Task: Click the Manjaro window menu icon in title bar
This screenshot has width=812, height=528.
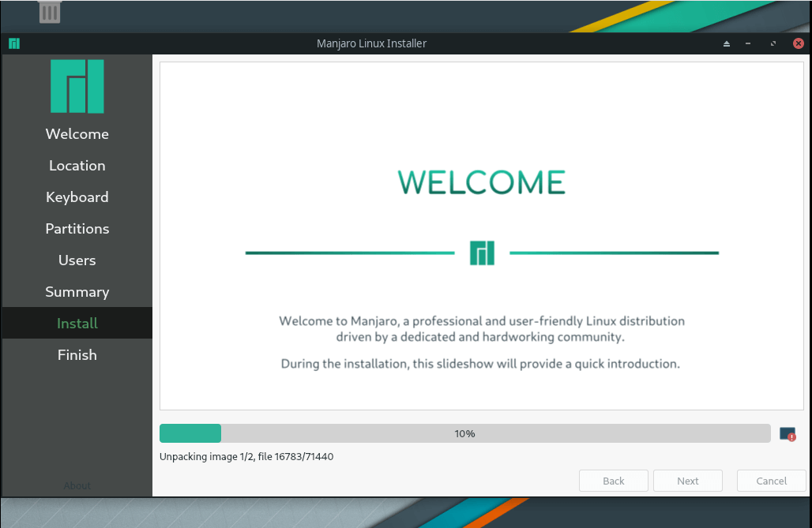Action: [x=14, y=43]
